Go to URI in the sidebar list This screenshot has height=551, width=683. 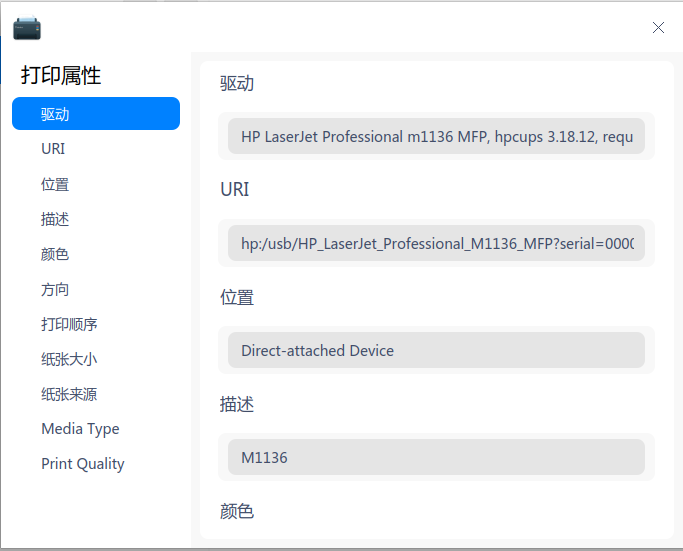point(54,149)
